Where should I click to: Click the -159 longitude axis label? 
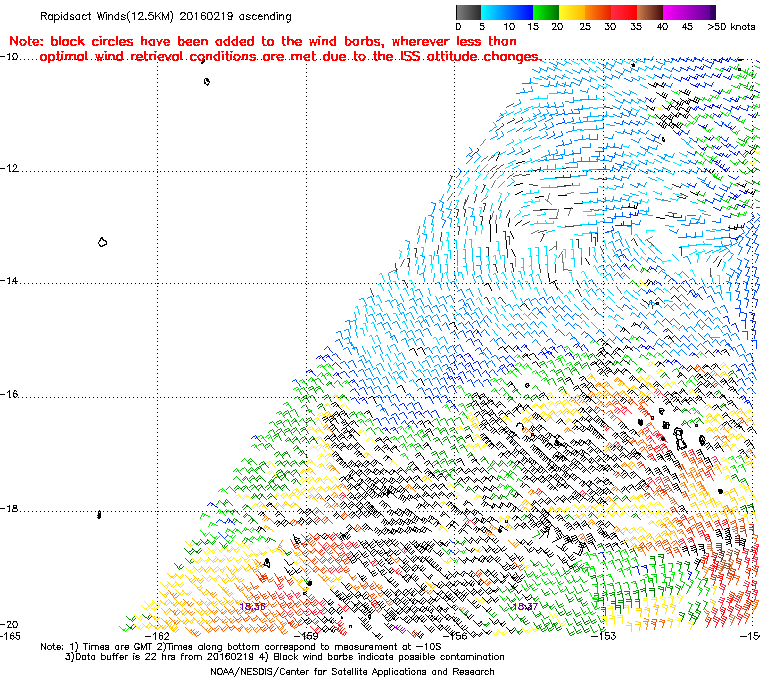click(306, 636)
